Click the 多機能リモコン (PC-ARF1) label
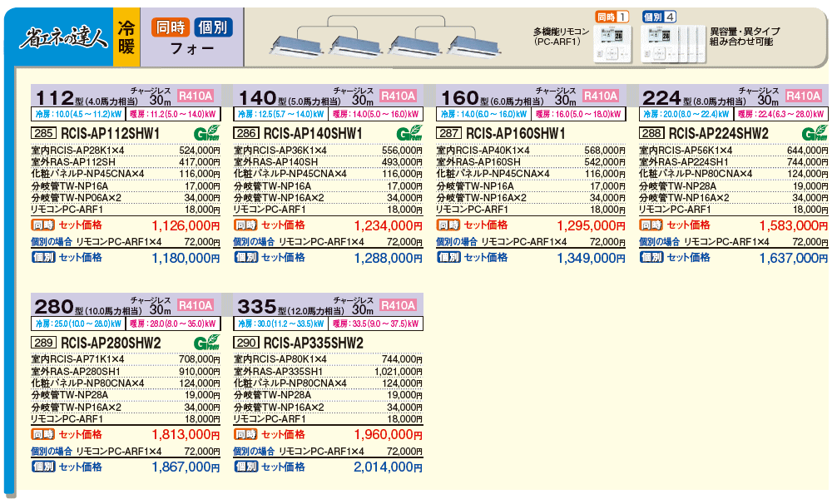The width and height of the screenshot is (837, 504). point(561,37)
